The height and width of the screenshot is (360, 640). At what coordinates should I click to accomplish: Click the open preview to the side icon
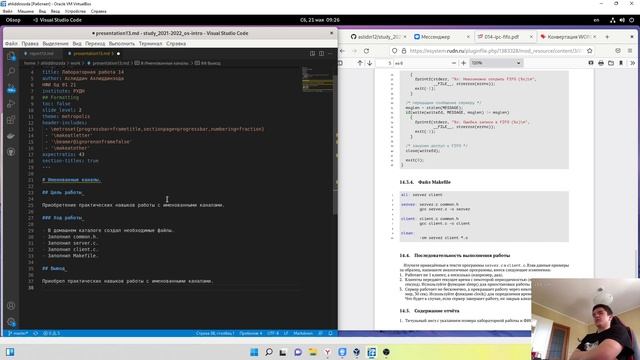point(313,53)
